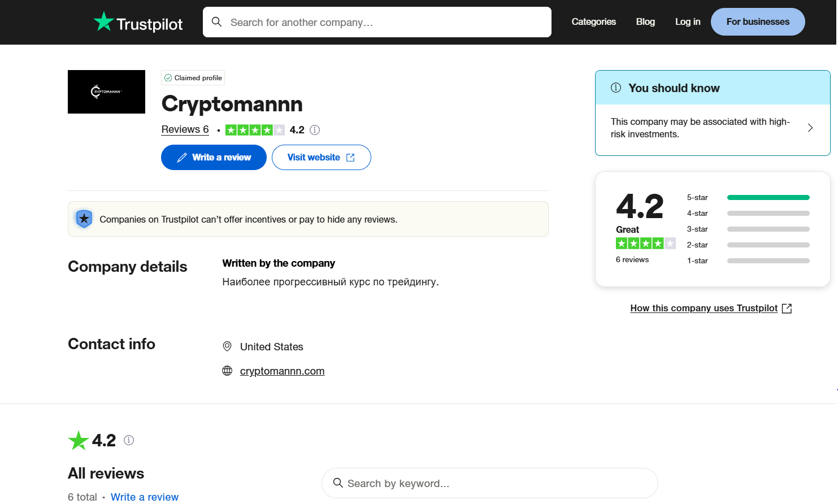Click the green star beside bottom 4.2
The width and height of the screenshot is (838, 504).
(79, 441)
